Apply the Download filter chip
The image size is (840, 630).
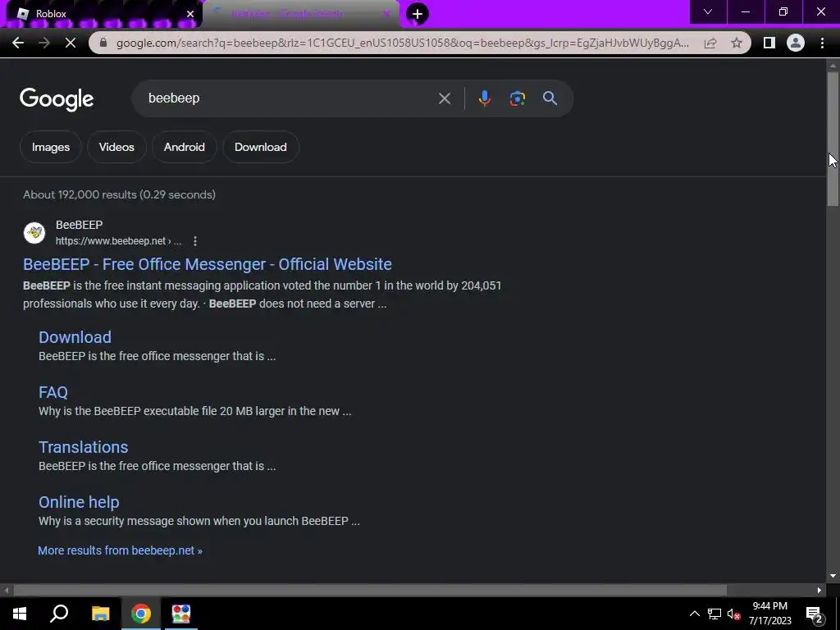pyautogui.click(x=260, y=148)
